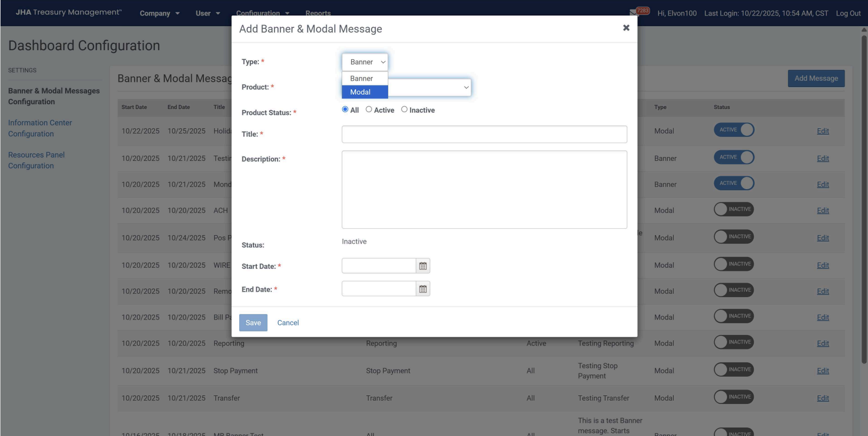
Task: Select the Inactive product status radio button
Action: pos(404,110)
